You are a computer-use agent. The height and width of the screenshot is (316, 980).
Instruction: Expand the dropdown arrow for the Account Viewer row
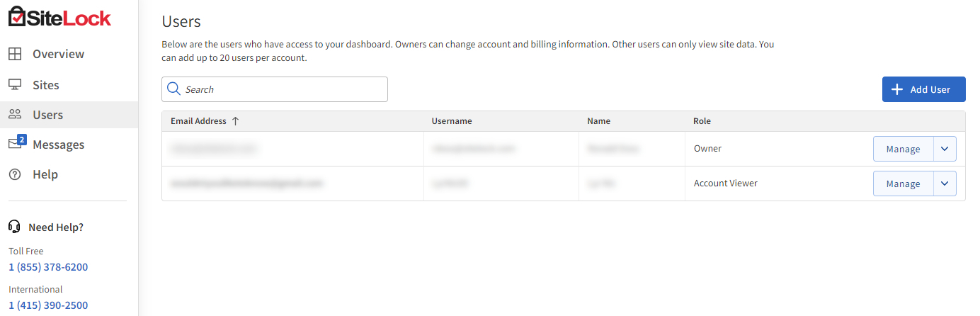[945, 184]
